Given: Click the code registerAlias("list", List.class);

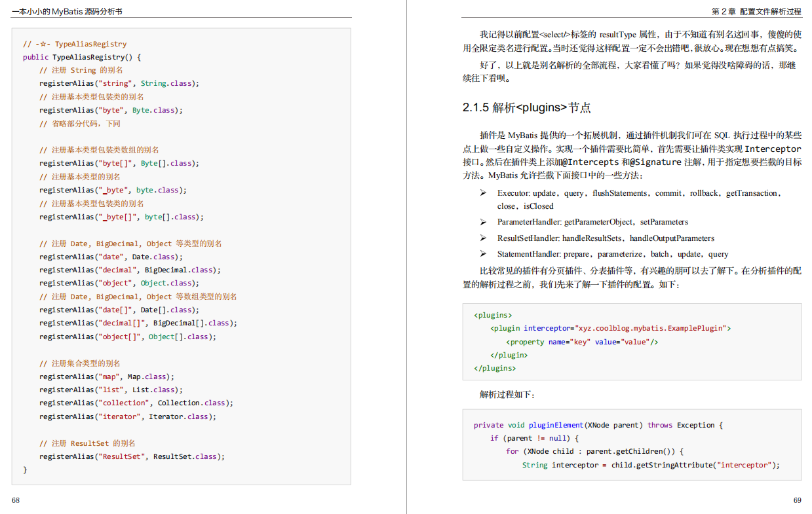Looking at the screenshot, I should [x=111, y=390].
